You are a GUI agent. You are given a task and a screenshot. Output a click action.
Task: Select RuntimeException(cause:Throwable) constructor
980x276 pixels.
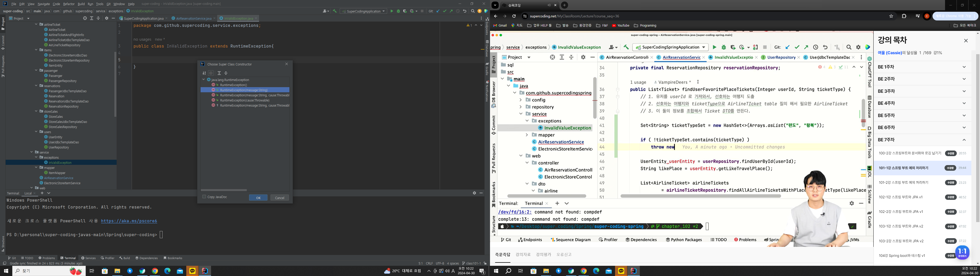(x=245, y=100)
